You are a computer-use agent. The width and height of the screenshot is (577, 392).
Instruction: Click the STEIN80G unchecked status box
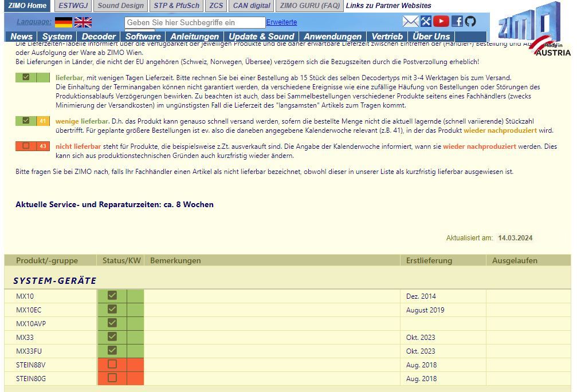112,378
